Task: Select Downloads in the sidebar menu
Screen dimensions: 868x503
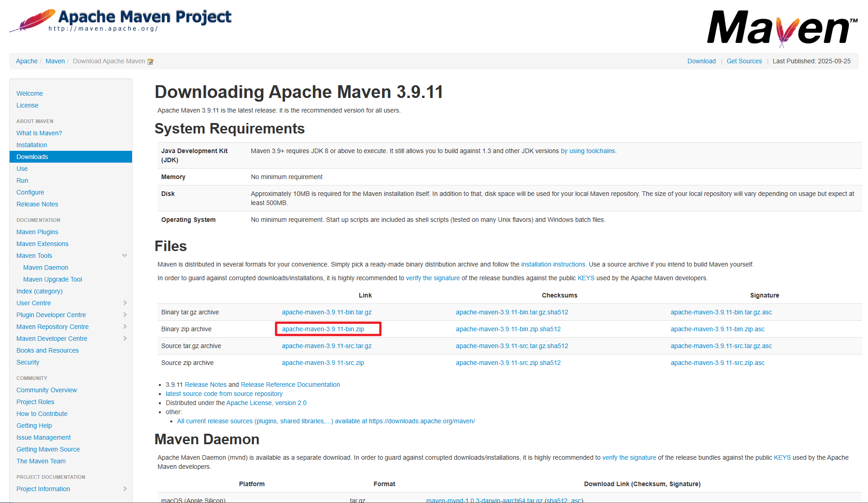Action: 32,156
